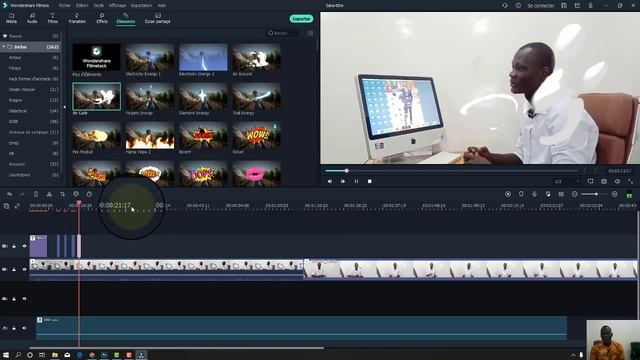The image size is (640, 360).
Task: Click the delete trash icon
Action: point(36,194)
